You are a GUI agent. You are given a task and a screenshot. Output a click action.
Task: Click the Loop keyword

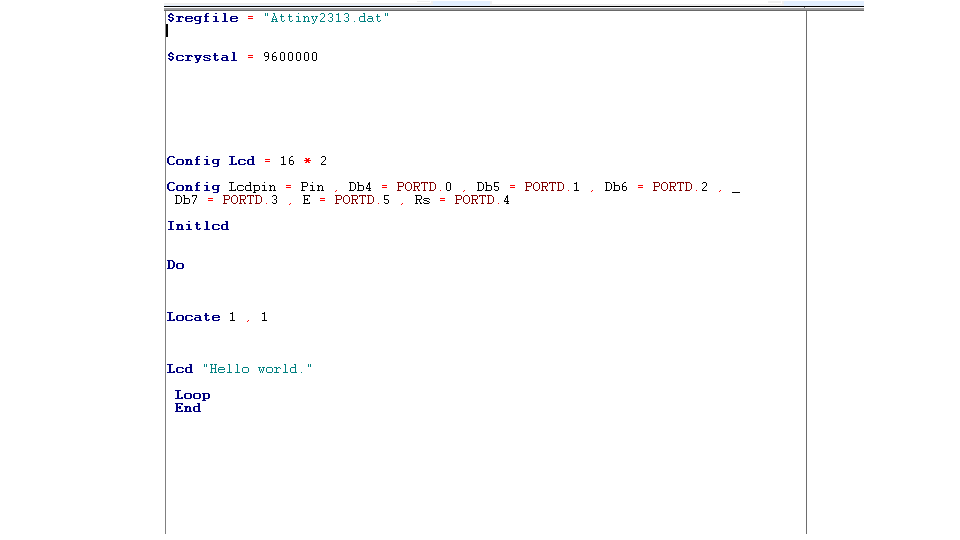[192, 395]
